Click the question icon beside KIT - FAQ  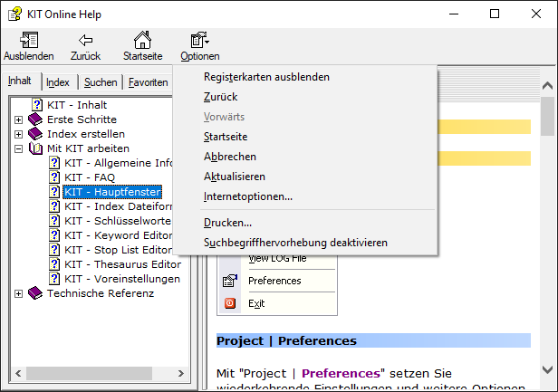click(x=53, y=177)
